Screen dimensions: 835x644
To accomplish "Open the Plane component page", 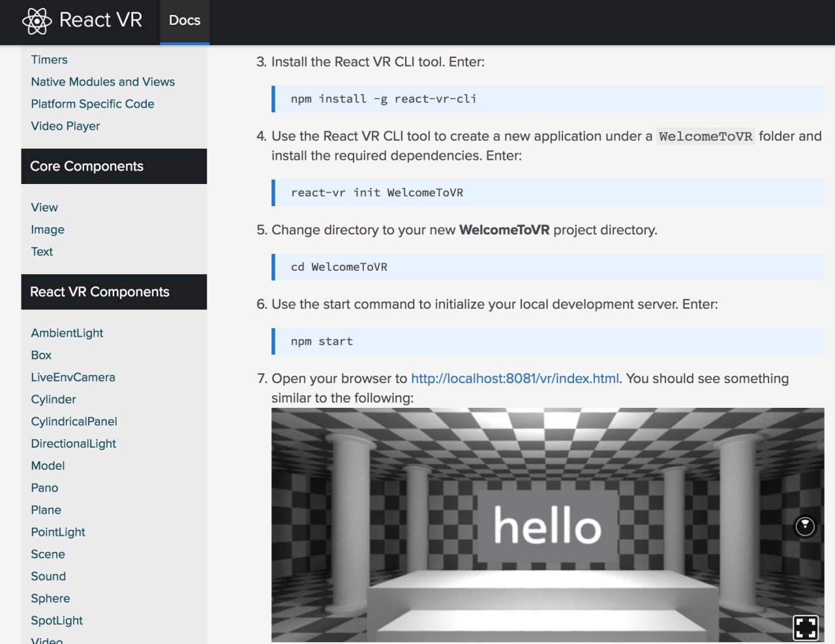I will [x=46, y=510].
